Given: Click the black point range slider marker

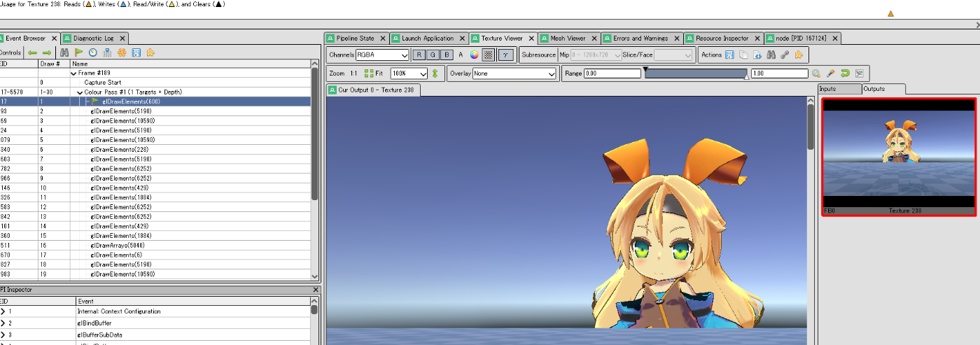Looking at the screenshot, I should tap(645, 69).
